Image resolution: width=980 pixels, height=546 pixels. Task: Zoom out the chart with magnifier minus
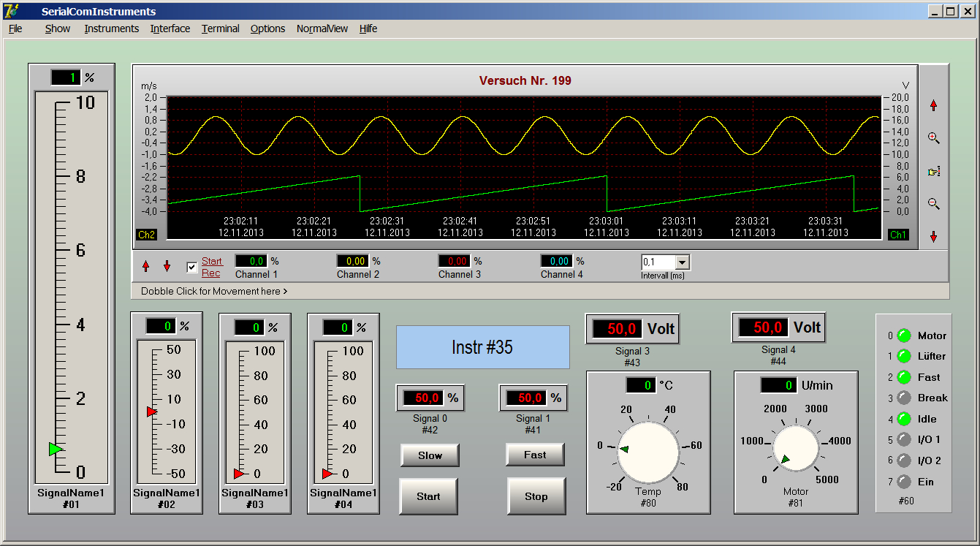(x=933, y=204)
